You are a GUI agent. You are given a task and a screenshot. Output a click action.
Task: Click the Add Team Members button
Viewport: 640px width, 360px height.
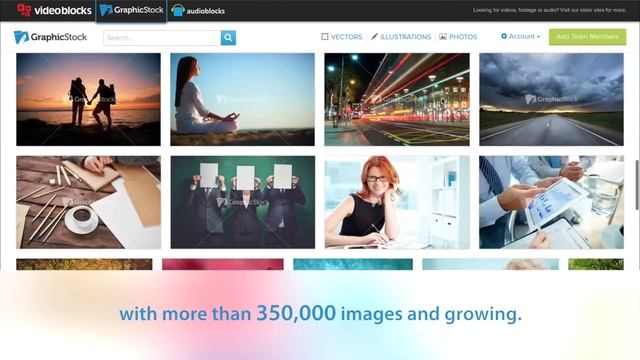point(587,37)
